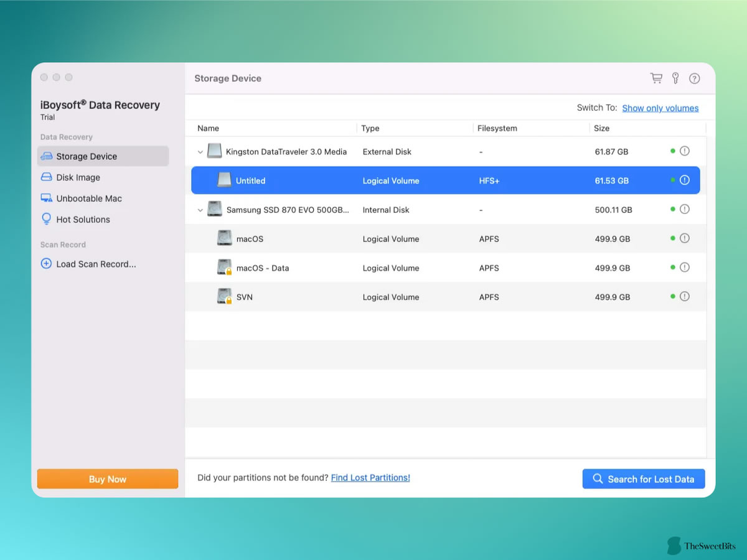The width and height of the screenshot is (747, 560).
Task: Sort by the Name column header
Action: coord(209,128)
